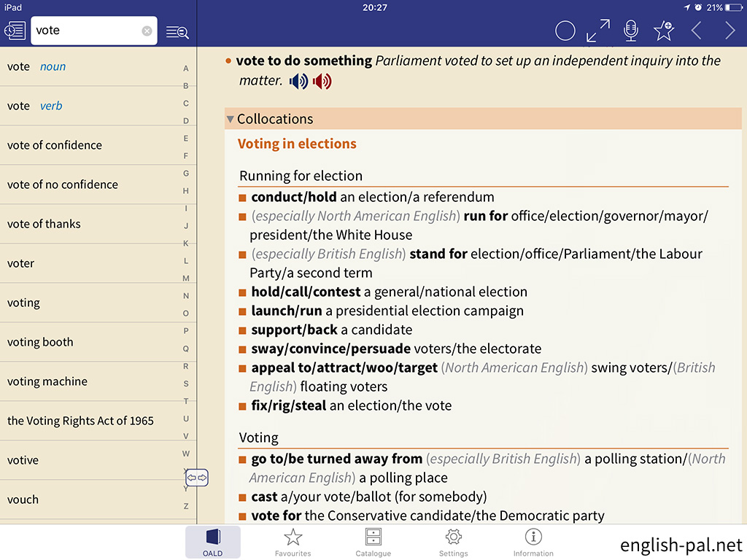The width and height of the screenshot is (747, 560).
Task: Open the Catalogue tab
Action: [x=373, y=542]
